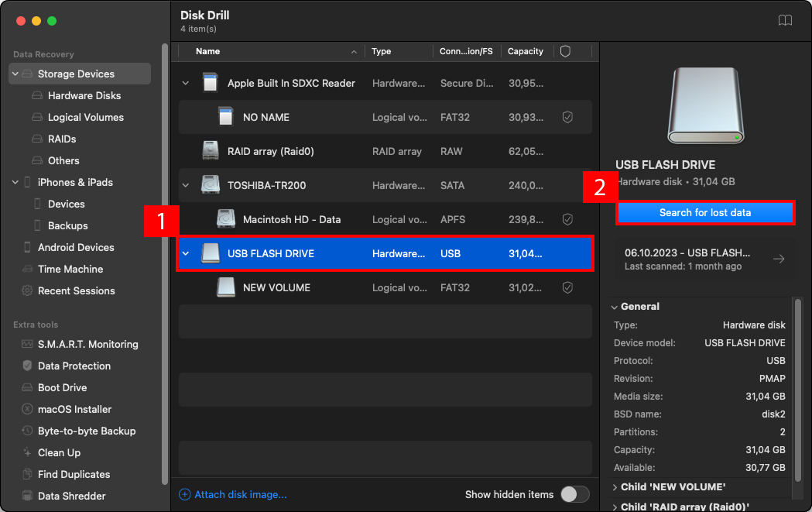Image resolution: width=812 pixels, height=512 pixels.
Task: Click the Clean Up sparkle icon
Action: pos(27,452)
